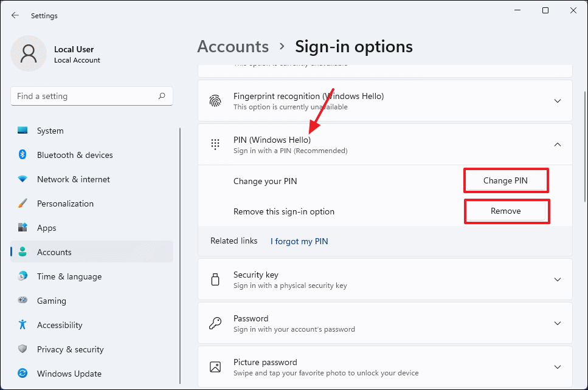Click the Gaming controller icon
588x390 pixels.
coord(23,301)
